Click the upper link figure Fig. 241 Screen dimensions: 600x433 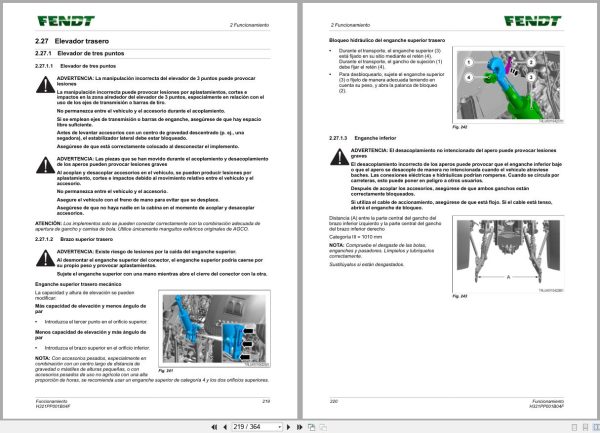pos(215,329)
